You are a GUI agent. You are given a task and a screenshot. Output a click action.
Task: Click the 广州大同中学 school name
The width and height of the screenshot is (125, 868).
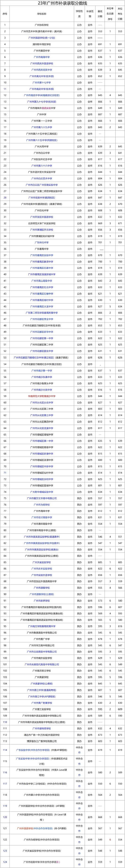click(x=42, y=147)
